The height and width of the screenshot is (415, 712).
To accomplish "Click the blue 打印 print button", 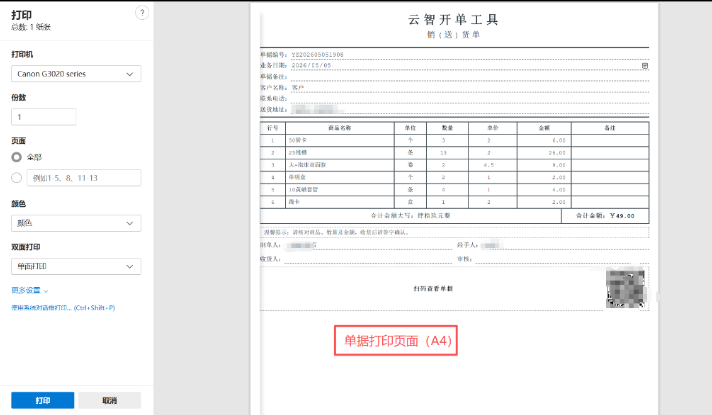I will pyautogui.click(x=43, y=400).
